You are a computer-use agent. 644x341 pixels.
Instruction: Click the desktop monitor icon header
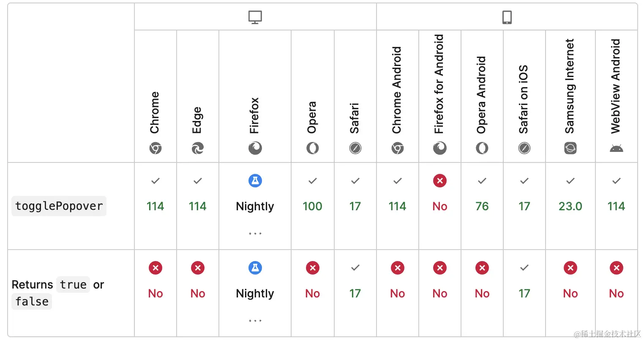point(255,17)
